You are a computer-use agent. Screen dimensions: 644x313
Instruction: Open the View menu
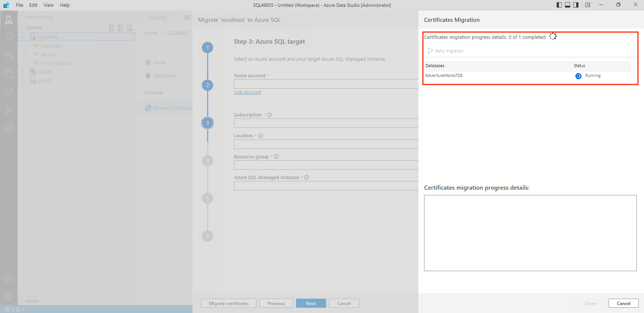(x=49, y=5)
